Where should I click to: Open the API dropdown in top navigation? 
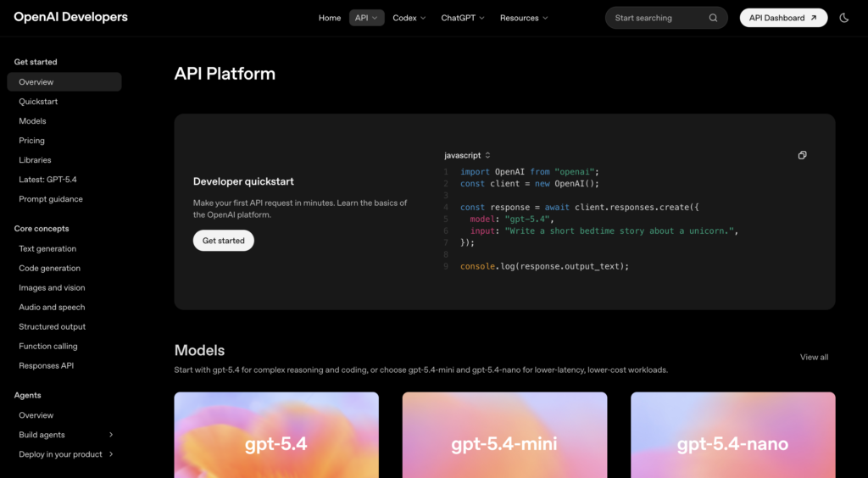point(366,18)
